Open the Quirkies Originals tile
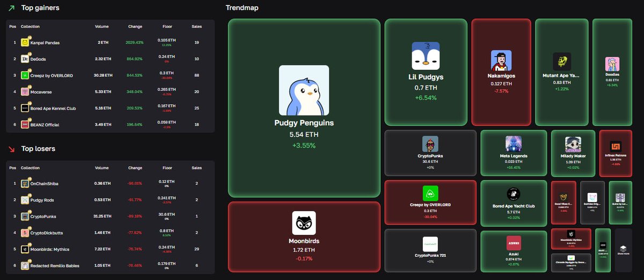The image size is (644, 280). point(592,202)
